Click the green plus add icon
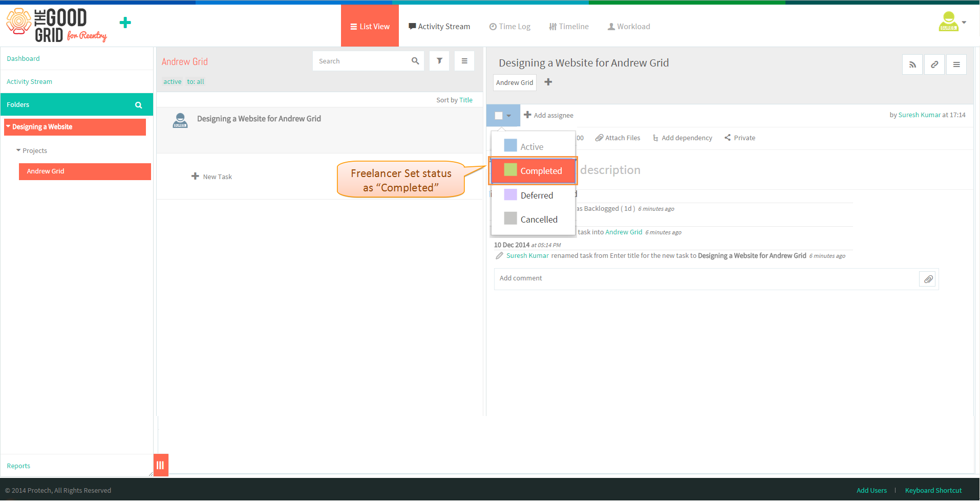The image size is (980, 503). click(125, 23)
